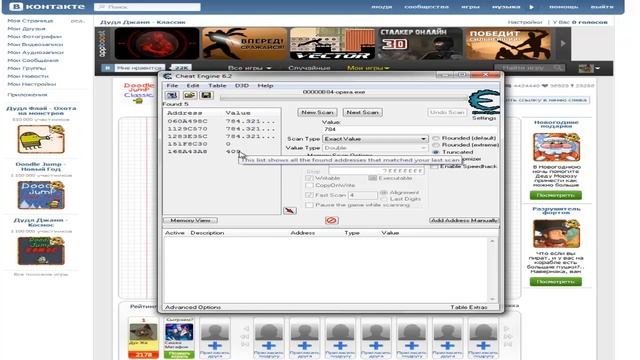The image size is (640, 360).
Task: Open Advanced Options
Action: 193,307
